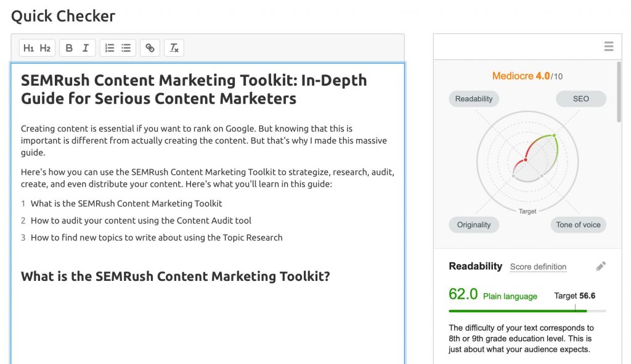Open the Score definition link
631x364 pixels.
(538, 267)
